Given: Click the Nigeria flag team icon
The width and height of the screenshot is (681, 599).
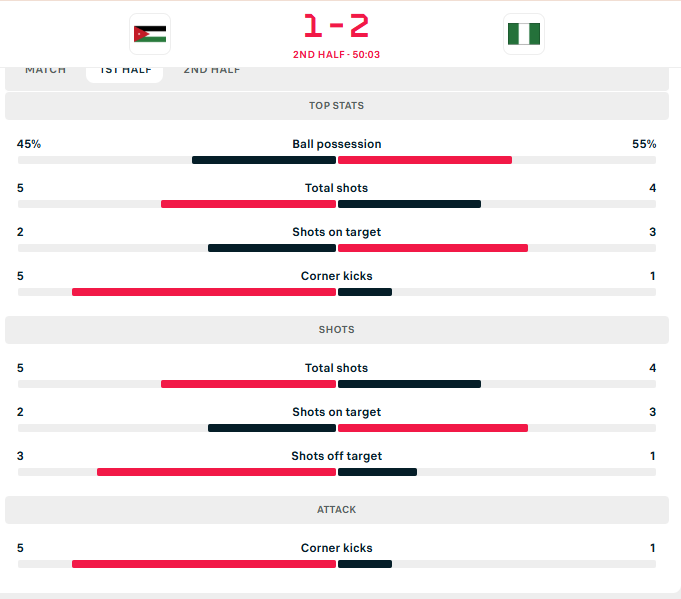Looking at the screenshot, I should [523, 34].
